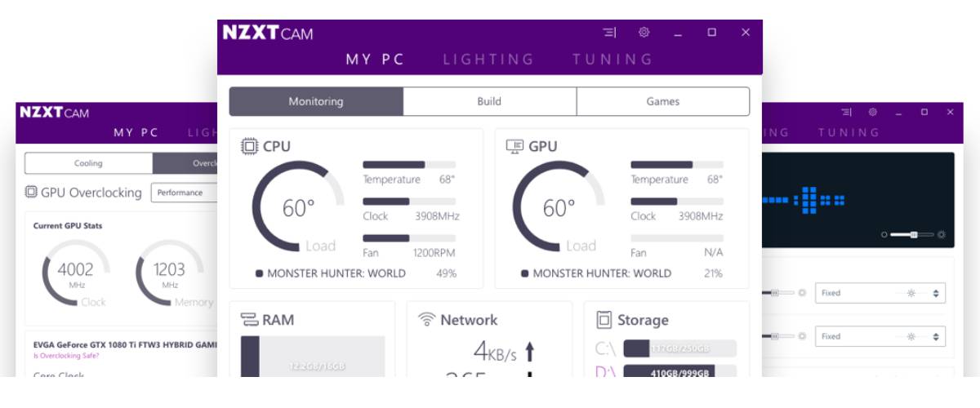Switch to the Build tab

[490, 102]
